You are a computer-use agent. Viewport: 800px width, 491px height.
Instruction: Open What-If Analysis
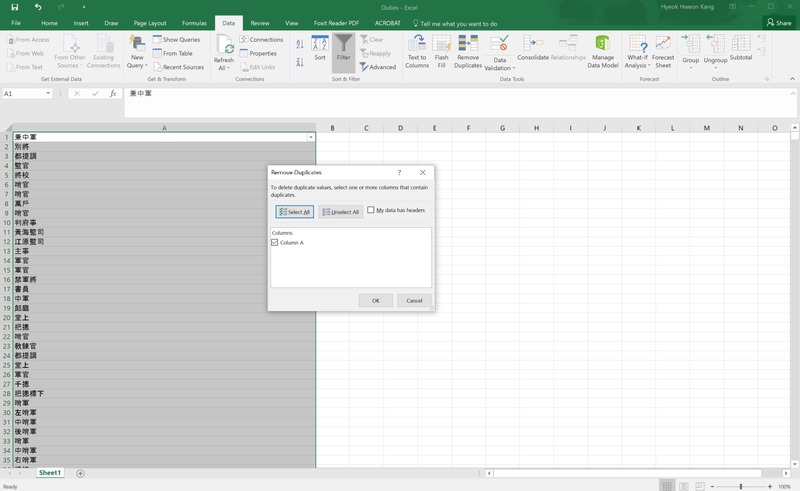(637, 51)
